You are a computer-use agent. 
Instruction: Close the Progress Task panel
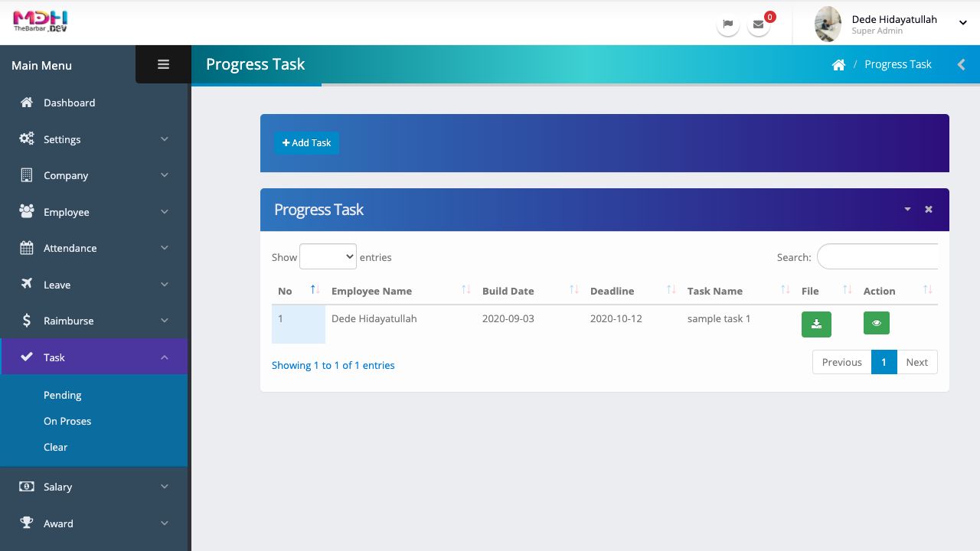(x=929, y=209)
